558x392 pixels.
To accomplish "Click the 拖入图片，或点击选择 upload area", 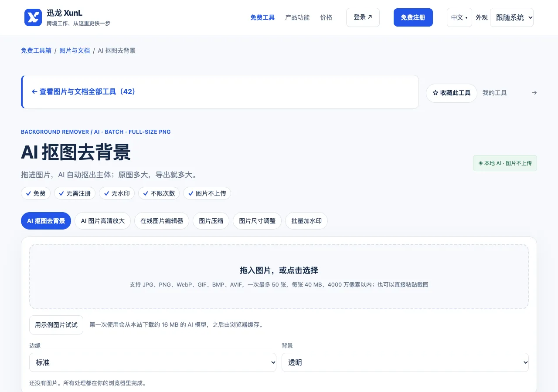I will tap(279, 277).
